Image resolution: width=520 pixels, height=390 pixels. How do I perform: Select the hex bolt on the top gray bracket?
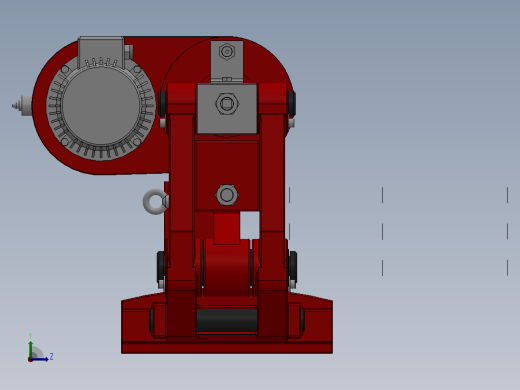(227, 52)
